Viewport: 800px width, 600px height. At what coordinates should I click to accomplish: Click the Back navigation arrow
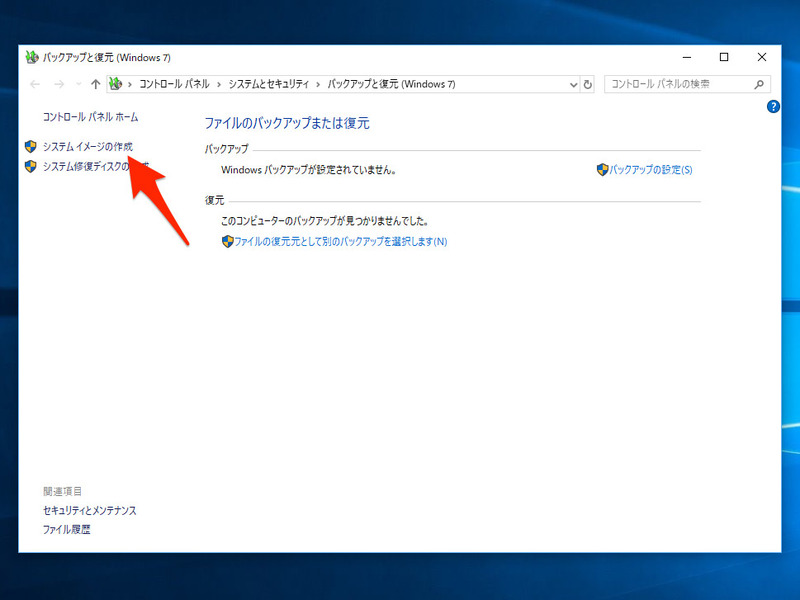(35, 84)
